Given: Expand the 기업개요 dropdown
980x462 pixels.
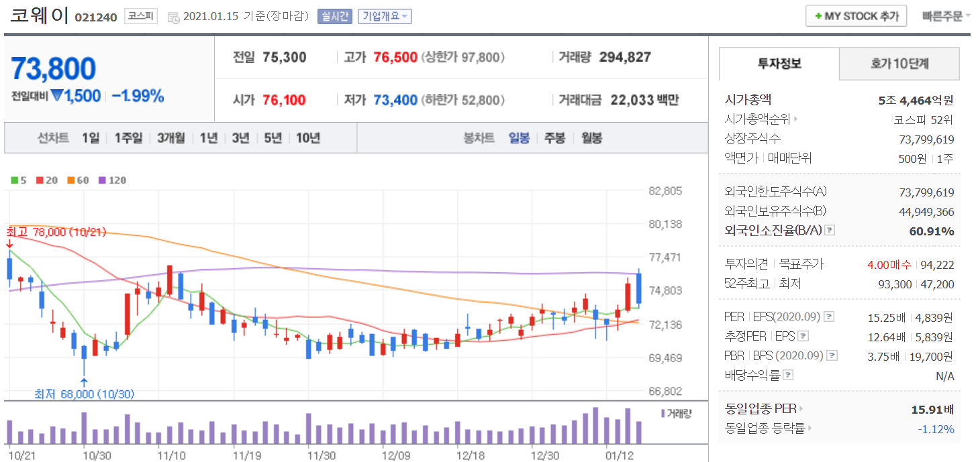Looking at the screenshot, I should click(x=385, y=16).
